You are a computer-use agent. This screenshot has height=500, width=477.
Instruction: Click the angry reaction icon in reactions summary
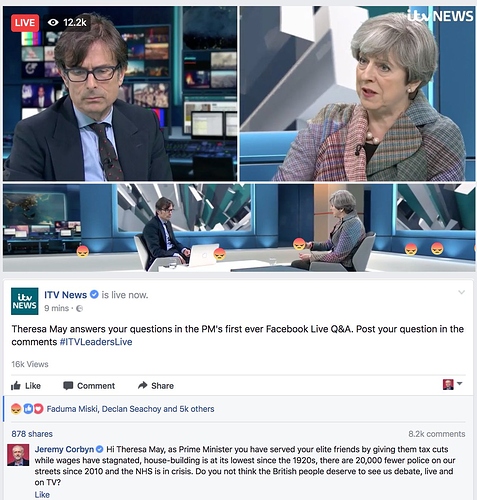coord(16,409)
